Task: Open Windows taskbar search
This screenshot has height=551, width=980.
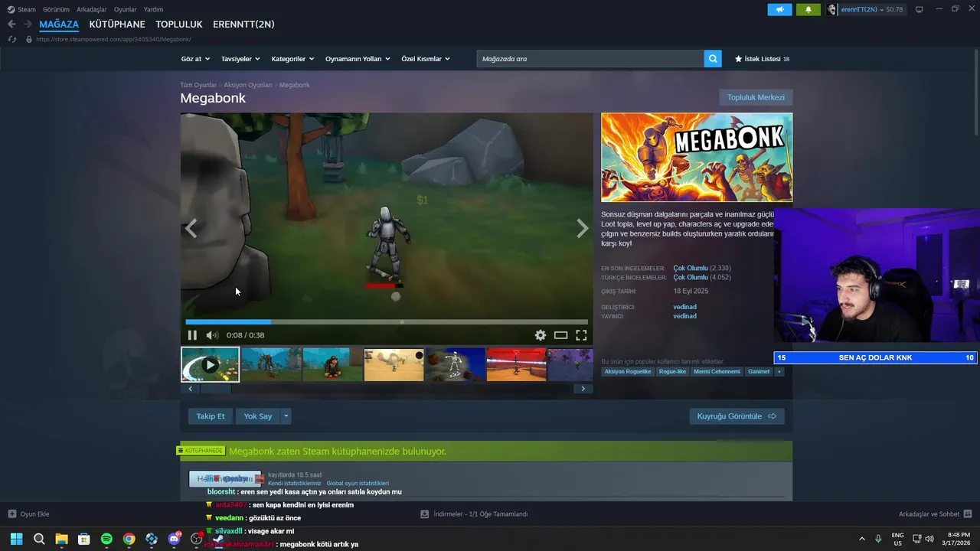Action: (39, 539)
